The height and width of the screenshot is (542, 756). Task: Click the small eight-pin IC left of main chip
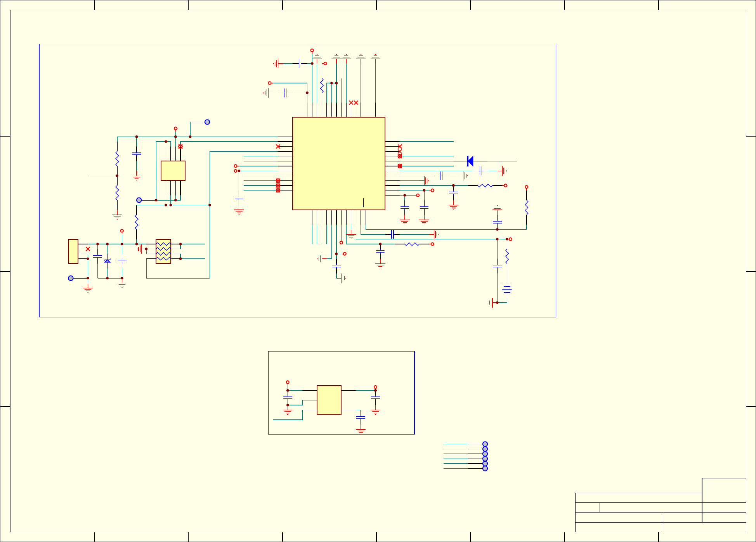coord(173,171)
